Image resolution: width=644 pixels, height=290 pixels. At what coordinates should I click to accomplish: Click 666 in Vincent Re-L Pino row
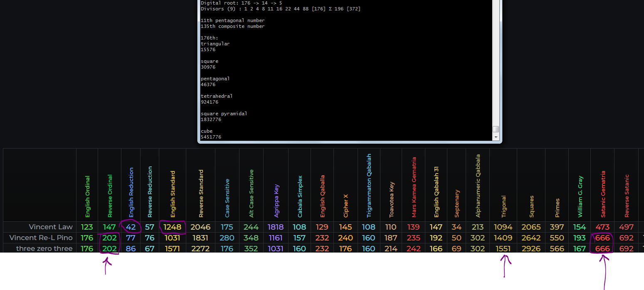(x=602, y=238)
